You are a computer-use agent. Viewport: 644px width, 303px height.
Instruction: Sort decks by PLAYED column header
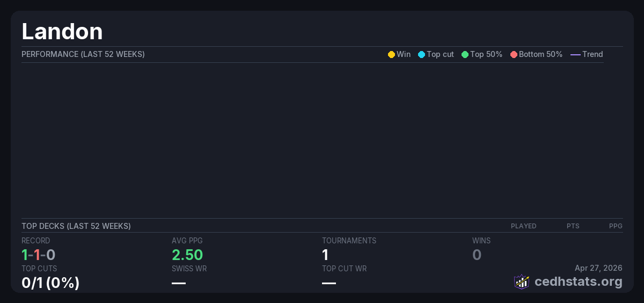[x=523, y=226]
